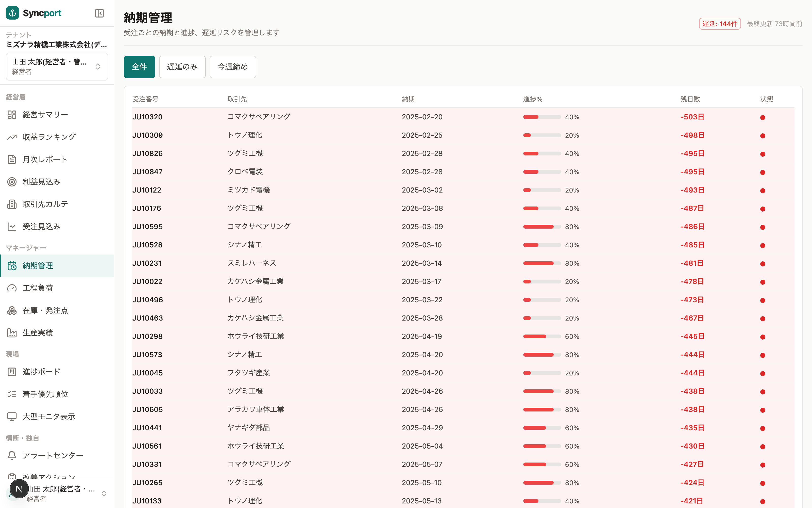Click remaining days -473日
812x508 pixels.
coord(692,300)
